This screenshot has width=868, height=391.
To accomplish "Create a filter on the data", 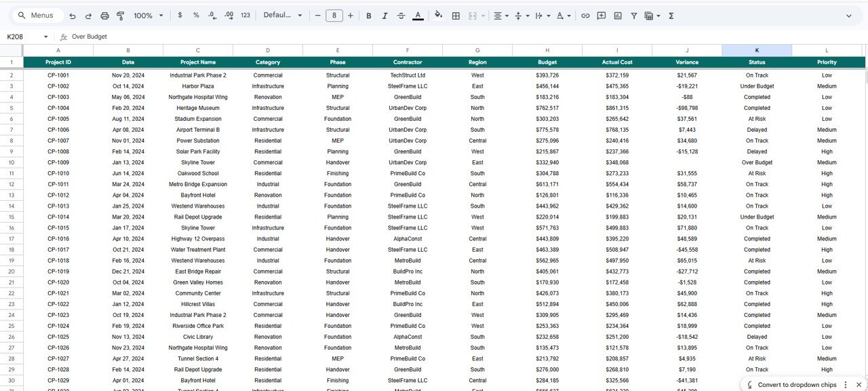I will (x=634, y=15).
